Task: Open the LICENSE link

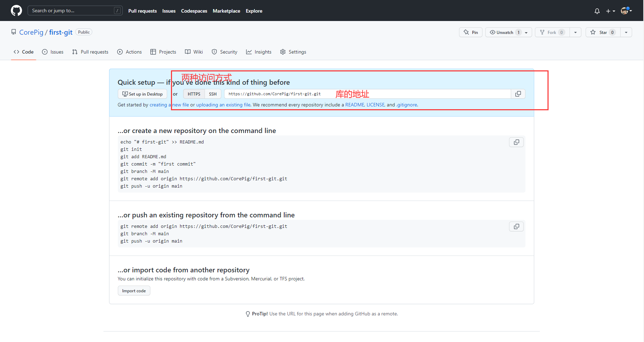Action: (375, 105)
